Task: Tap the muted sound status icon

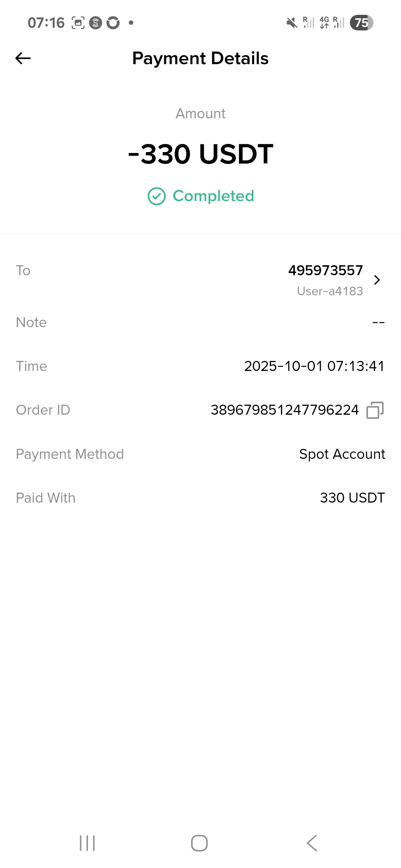Action: tap(292, 23)
